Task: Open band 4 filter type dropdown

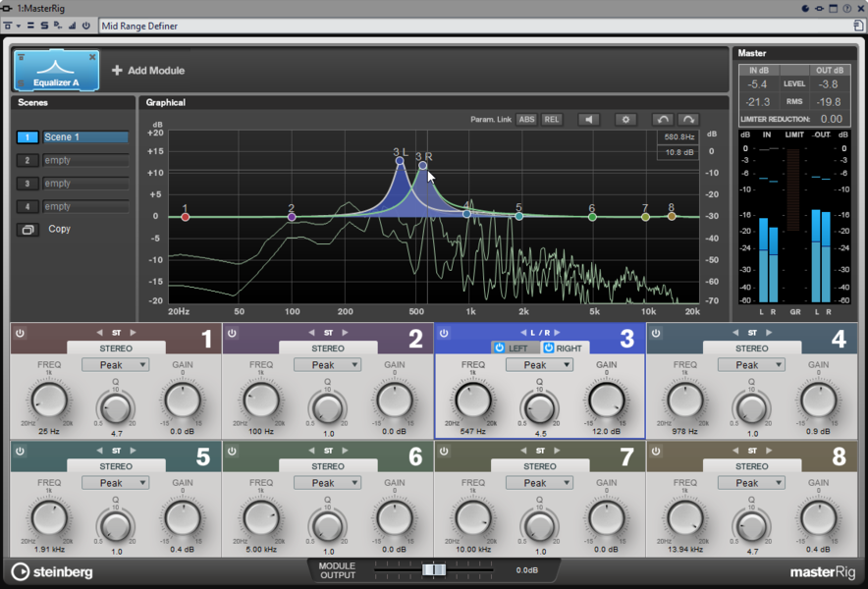Action: (751, 365)
